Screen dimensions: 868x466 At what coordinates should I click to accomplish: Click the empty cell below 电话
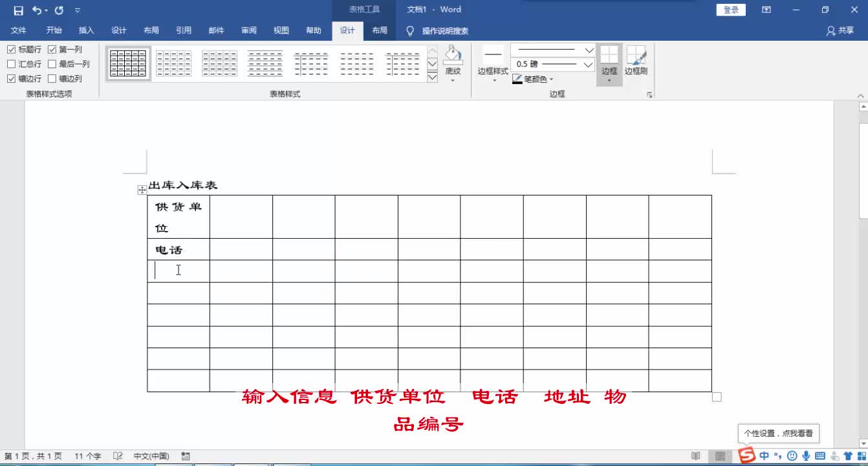click(x=179, y=271)
